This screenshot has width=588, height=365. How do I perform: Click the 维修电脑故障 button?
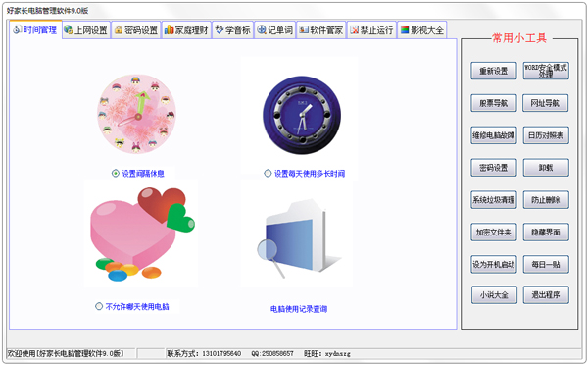pos(494,135)
